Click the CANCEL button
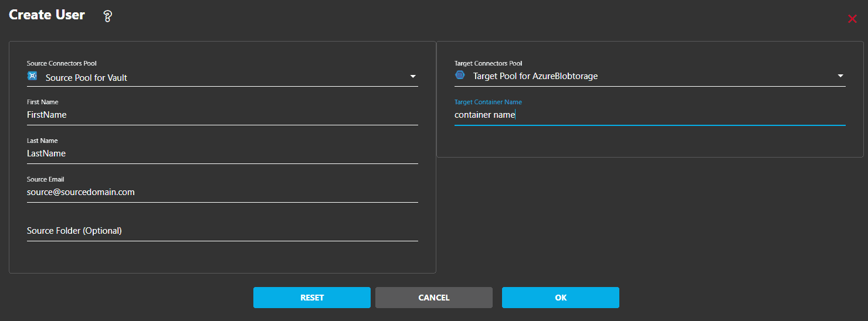The height and width of the screenshot is (321, 868). click(434, 298)
